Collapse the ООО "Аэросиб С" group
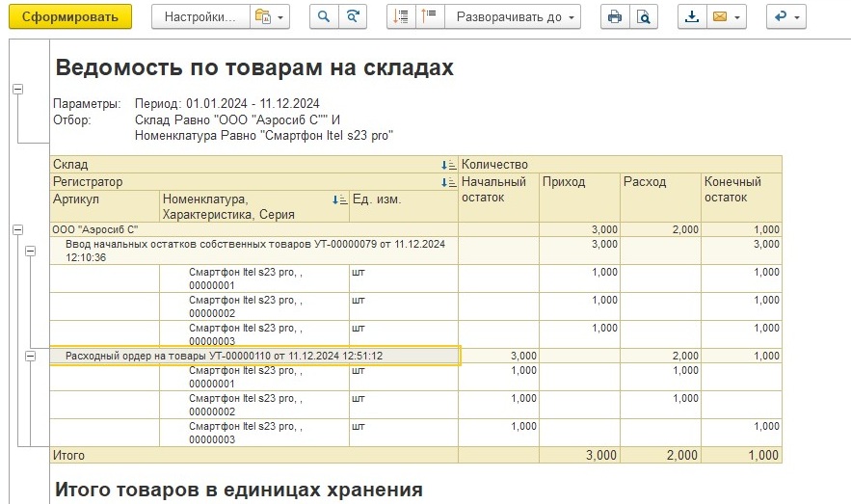Screen dimensions: 851x504 [17, 230]
